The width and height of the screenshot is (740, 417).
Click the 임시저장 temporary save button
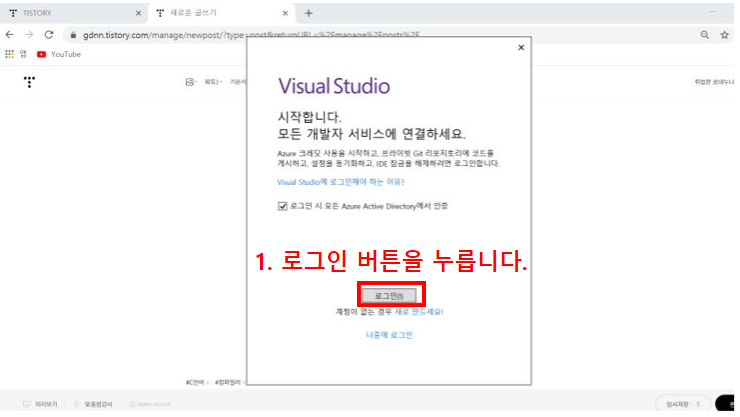tap(683, 404)
